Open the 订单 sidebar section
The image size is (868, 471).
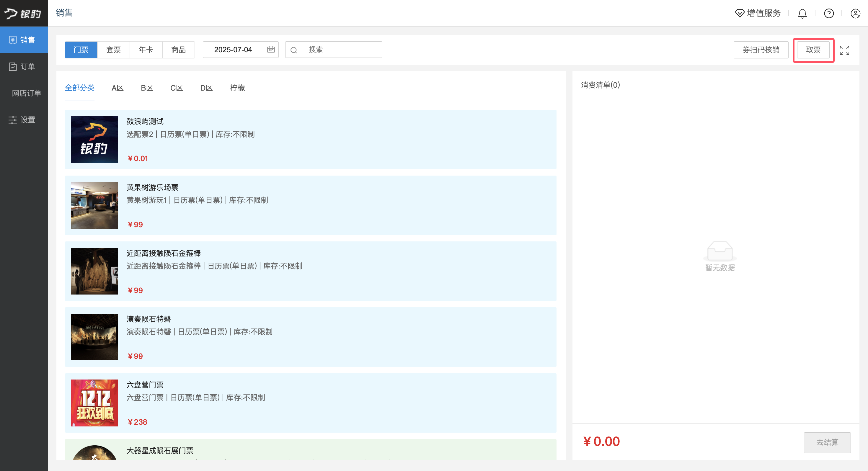24,66
